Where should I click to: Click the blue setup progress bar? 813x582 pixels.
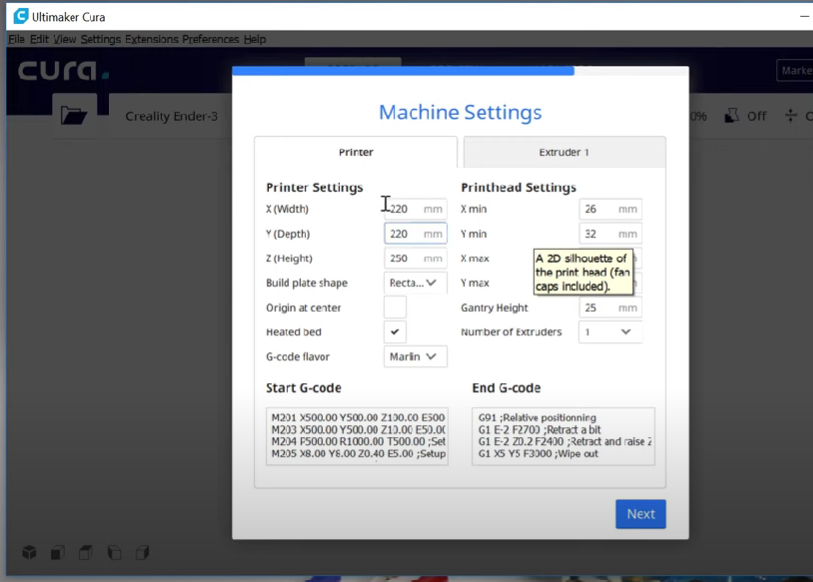403,71
